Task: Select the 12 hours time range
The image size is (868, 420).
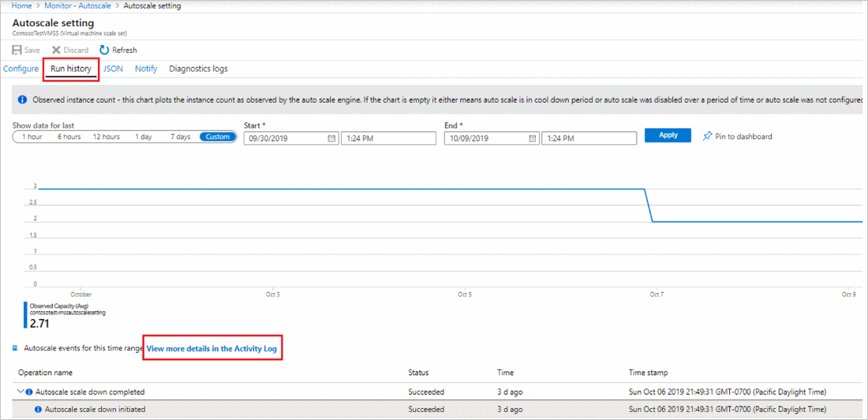Action: pos(106,137)
